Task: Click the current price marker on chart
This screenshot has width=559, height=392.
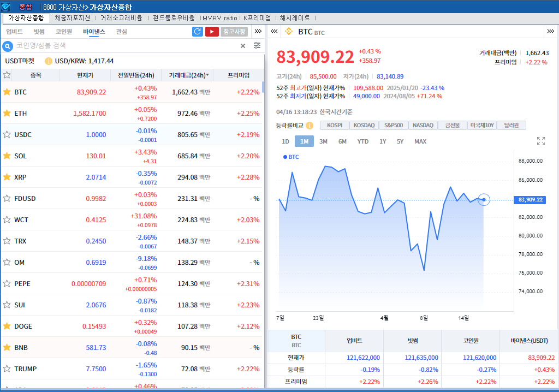Action: coord(484,200)
